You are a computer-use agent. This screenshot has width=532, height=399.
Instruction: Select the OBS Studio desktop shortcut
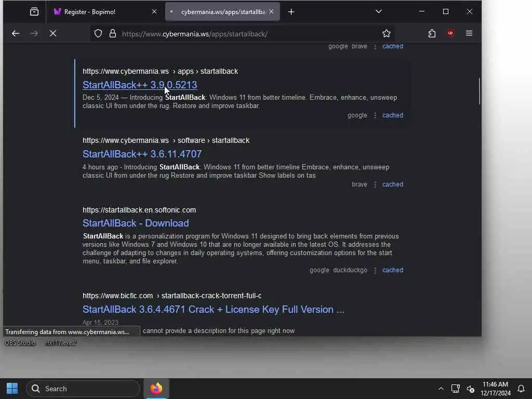point(20,343)
